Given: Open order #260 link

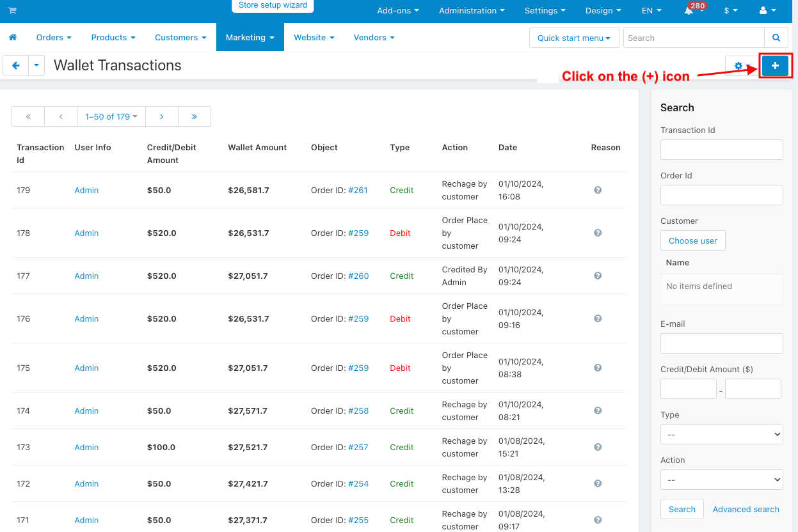Looking at the screenshot, I should pyautogui.click(x=358, y=276).
